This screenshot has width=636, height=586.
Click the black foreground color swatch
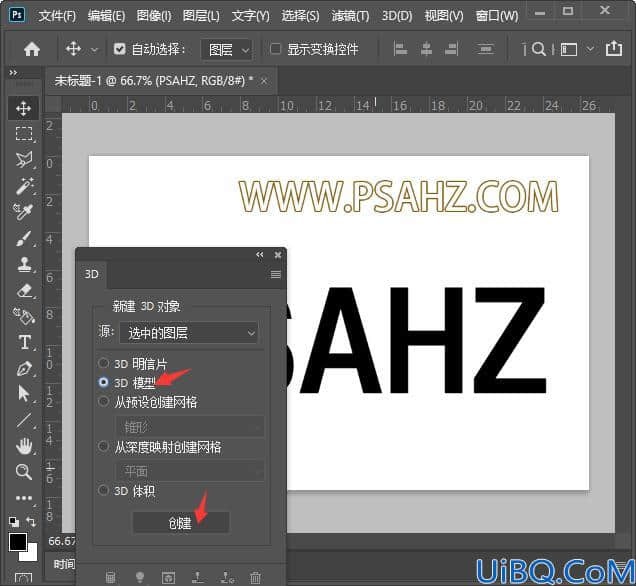coord(18,542)
